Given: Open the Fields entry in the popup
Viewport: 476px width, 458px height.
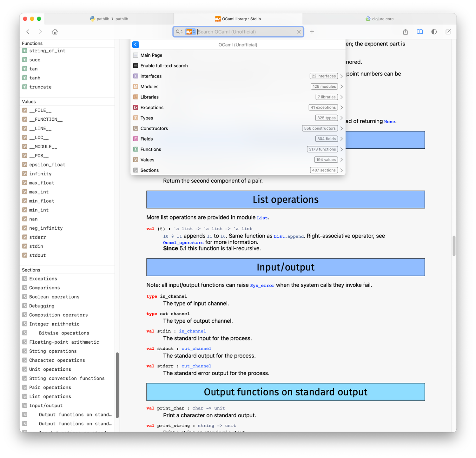Looking at the screenshot, I should pos(238,139).
